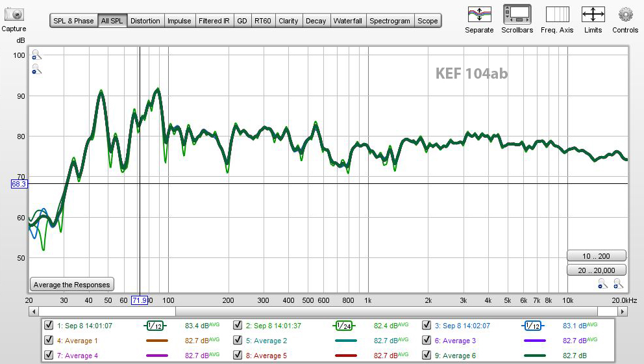Open the Distortion tab
Screen dimensions: 644x364
click(145, 21)
